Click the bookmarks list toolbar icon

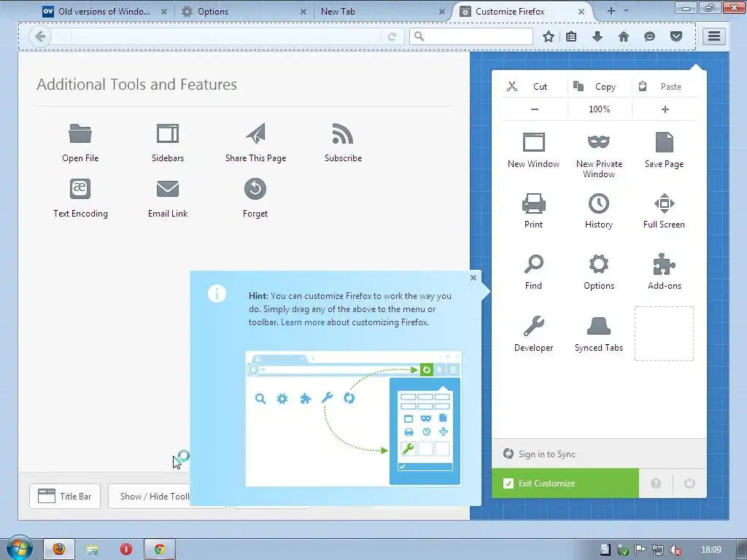point(571,36)
